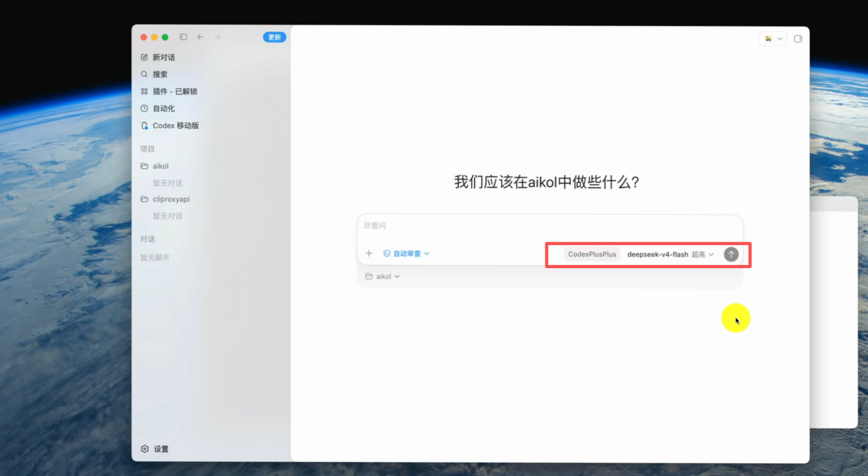Click the aikol folder icon in sidebar

pyautogui.click(x=144, y=166)
